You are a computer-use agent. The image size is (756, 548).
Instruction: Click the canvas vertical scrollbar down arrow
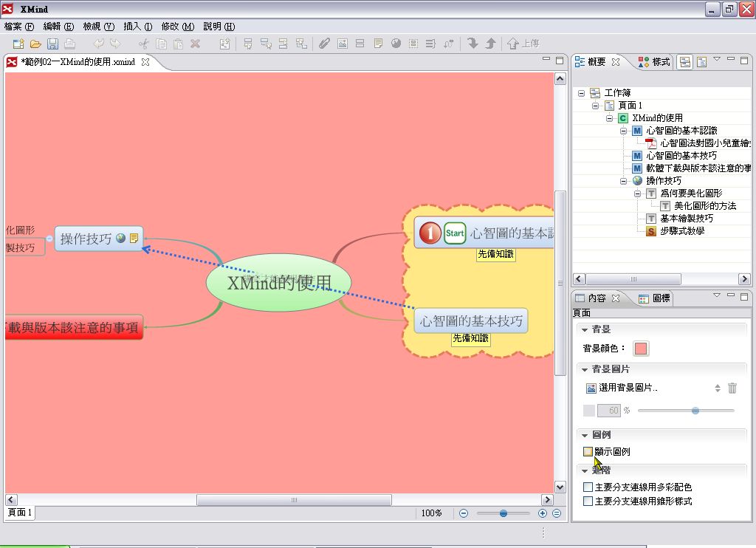pos(560,487)
